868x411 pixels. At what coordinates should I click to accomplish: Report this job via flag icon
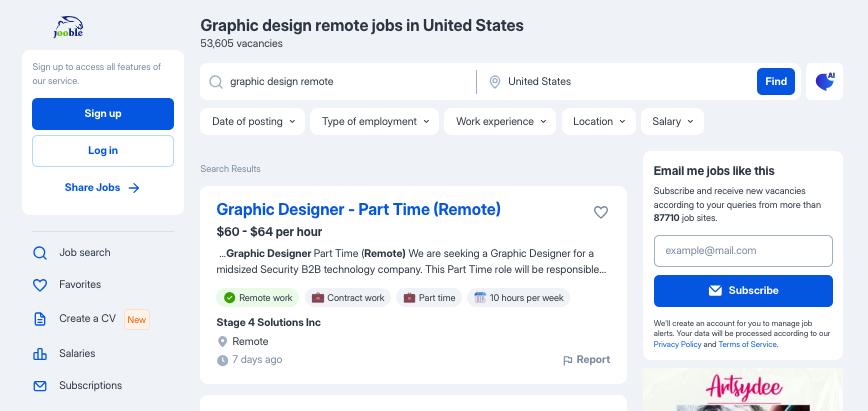tap(567, 361)
